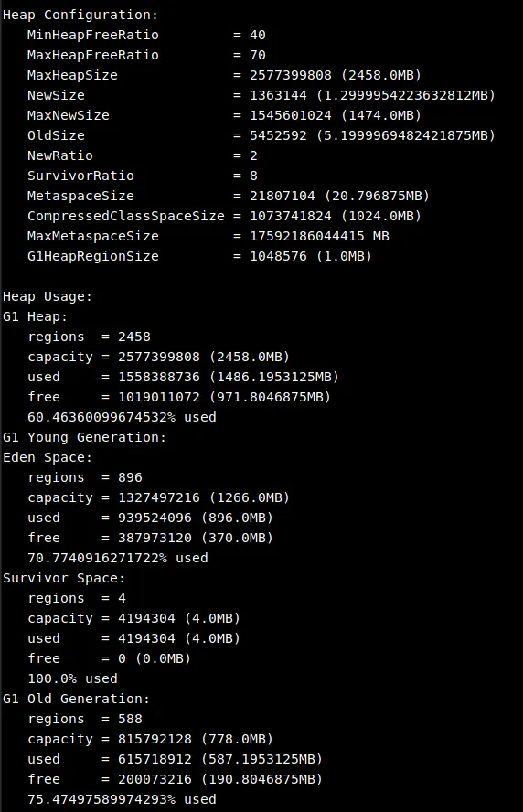Click the MaxHeapSize value 2577399808
The height and width of the screenshot is (812, 523).
[x=291, y=75]
